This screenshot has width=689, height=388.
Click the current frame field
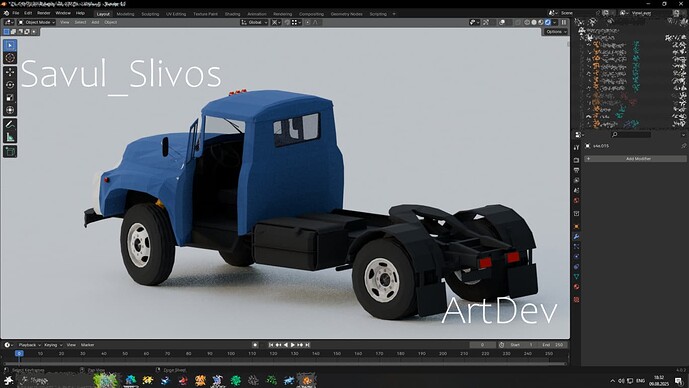tap(482, 345)
